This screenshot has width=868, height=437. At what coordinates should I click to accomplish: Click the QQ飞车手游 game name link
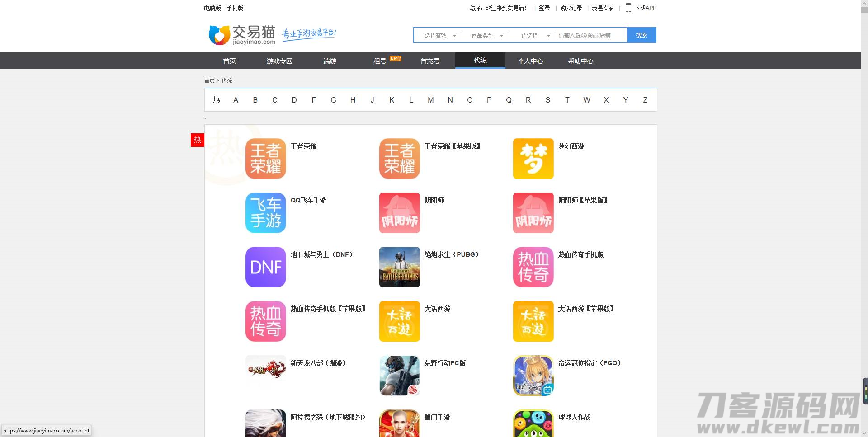308,200
